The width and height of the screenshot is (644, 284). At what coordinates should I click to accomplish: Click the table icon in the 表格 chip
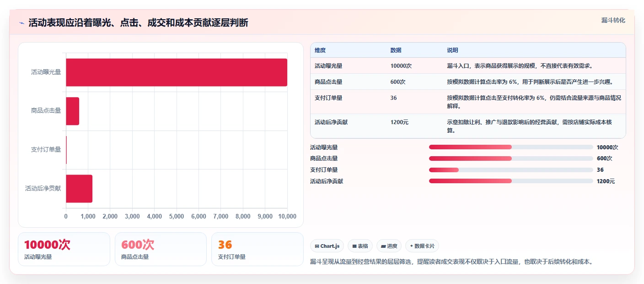[x=354, y=246]
